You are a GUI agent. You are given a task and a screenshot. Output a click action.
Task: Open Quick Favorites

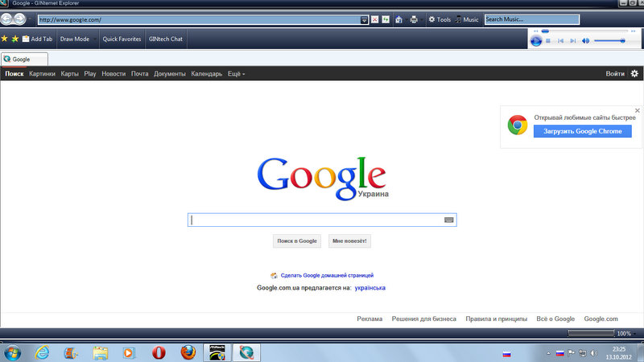[x=122, y=39]
